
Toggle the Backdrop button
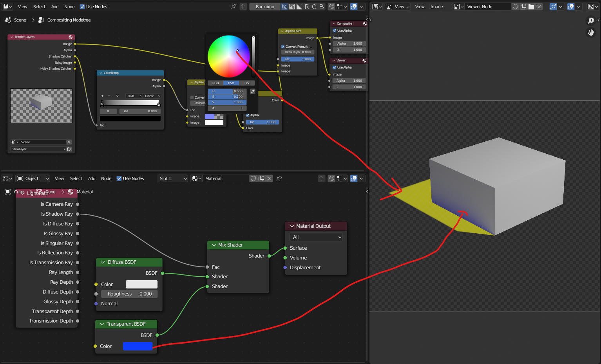coord(265,7)
